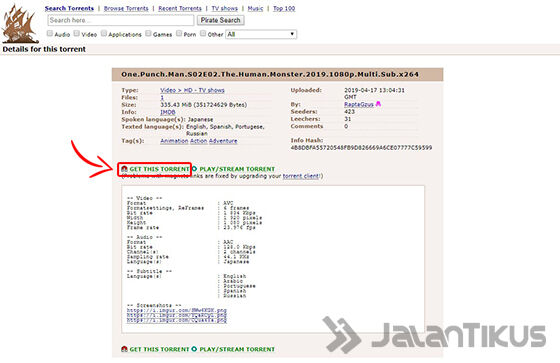The height and width of the screenshot is (363, 560).
Task: Click the Details for this torrent heading
Action: [44, 49]
